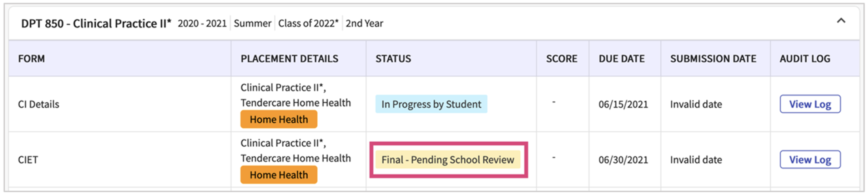Screen dimensions: 868x196
Task: Click the Home Health tag in CI Details row
Action: 278,119
